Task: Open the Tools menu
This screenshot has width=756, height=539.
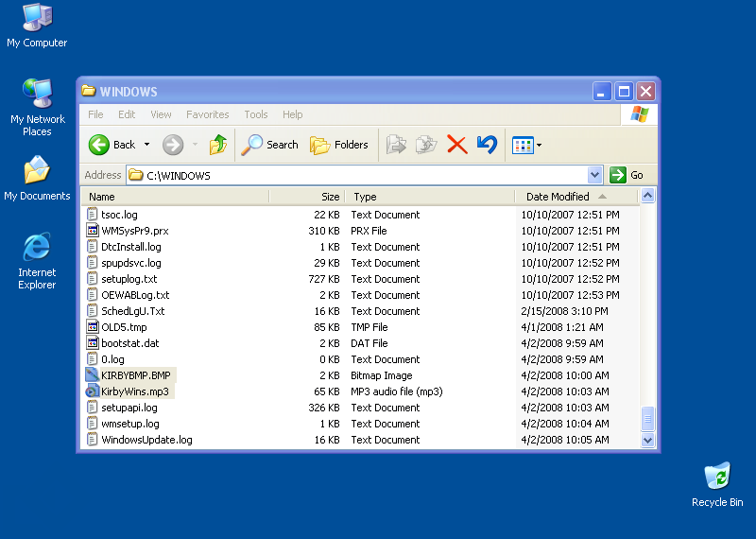Action: (x=255, y=114)
